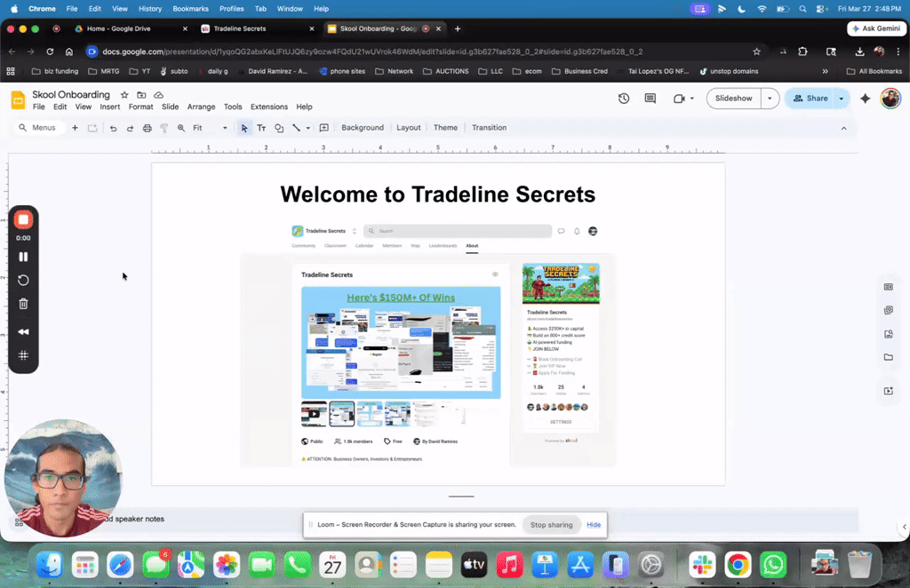Stop the Loom recording with red button
Viewport: 910px width, 588px height.
[23, 219]
